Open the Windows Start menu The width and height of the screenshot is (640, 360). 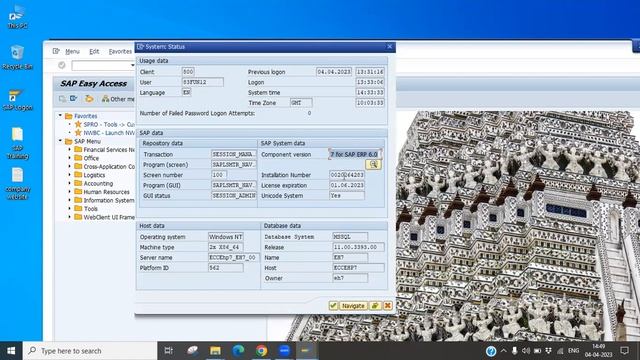(11, 351)
